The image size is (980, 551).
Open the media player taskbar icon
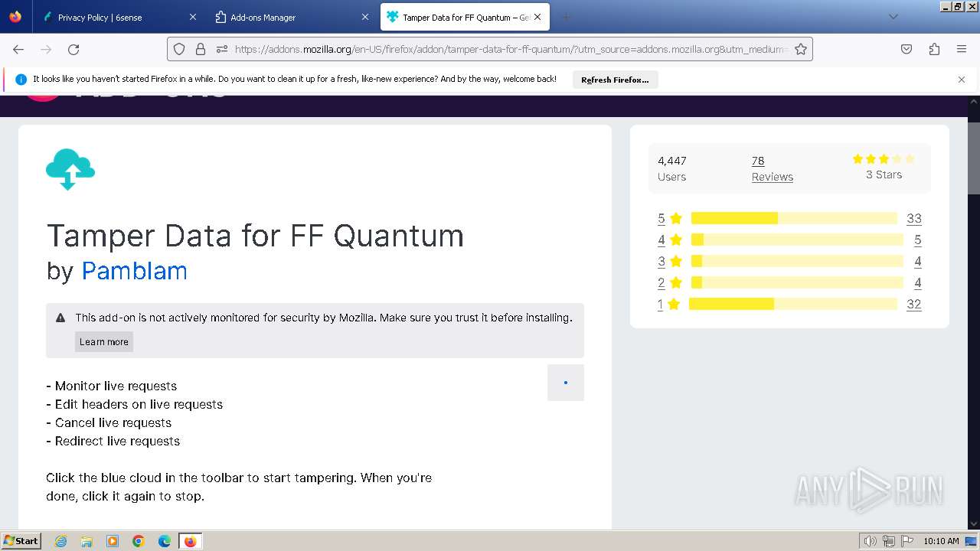[113, 541]
